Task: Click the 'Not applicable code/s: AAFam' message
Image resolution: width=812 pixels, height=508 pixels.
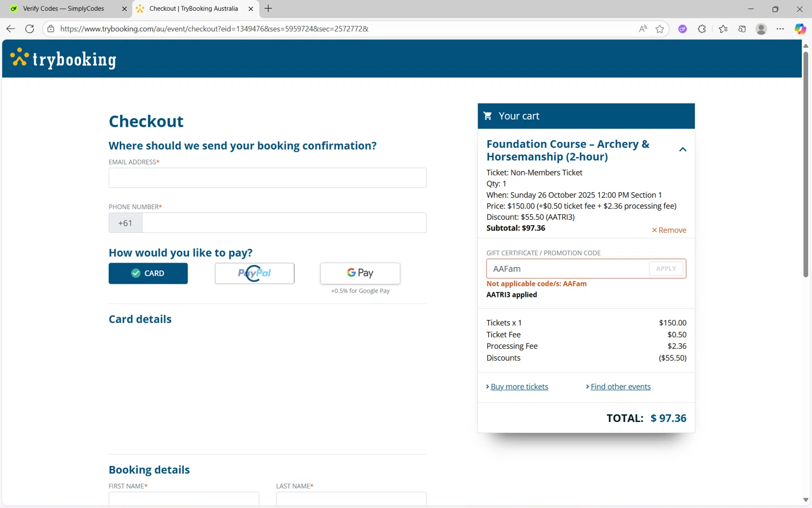Action: pos(536,284)
